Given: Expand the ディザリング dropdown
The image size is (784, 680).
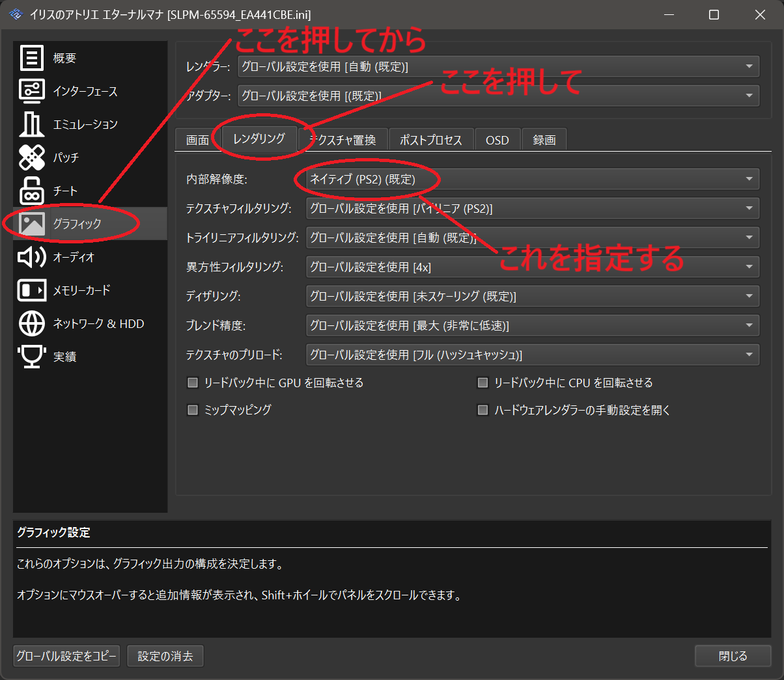Looking at the screenshot, I should [533, 296].
